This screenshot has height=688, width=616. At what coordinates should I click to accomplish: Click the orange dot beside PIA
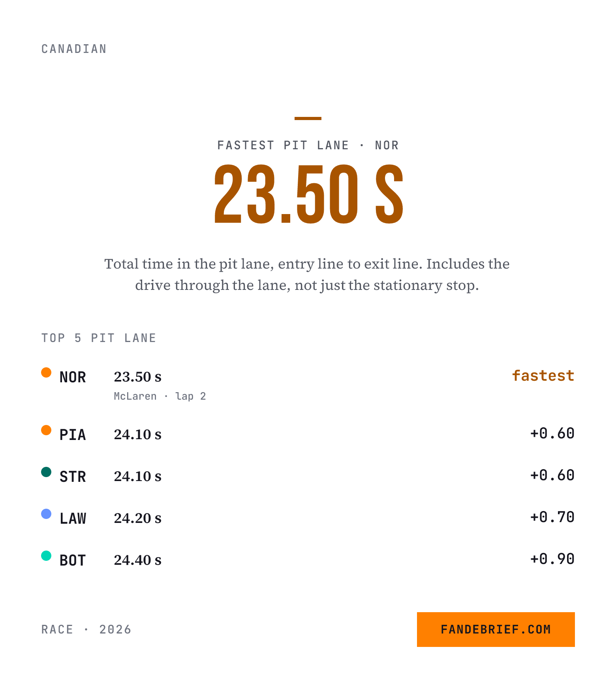click(x=46, y=430)
